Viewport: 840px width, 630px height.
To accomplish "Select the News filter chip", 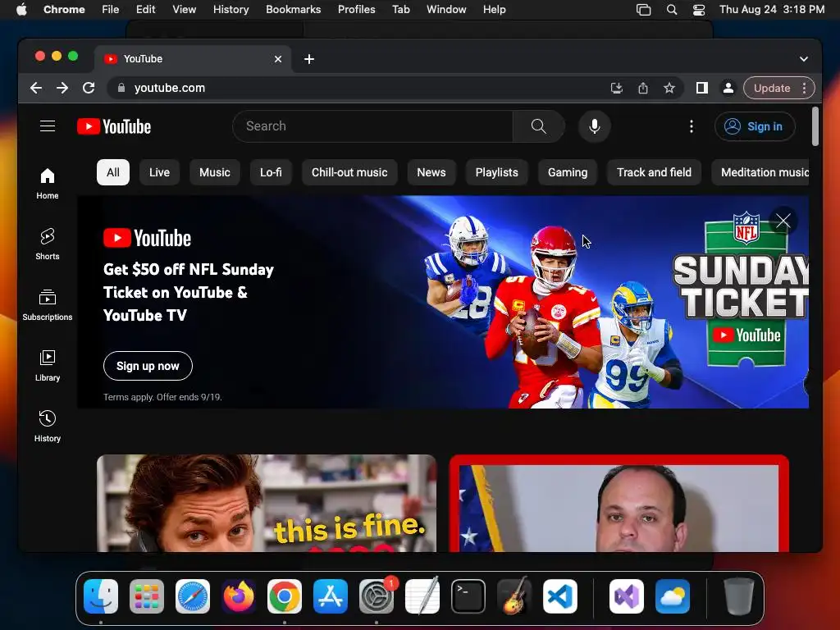I will pyautogui.click(x=431, y=172).
